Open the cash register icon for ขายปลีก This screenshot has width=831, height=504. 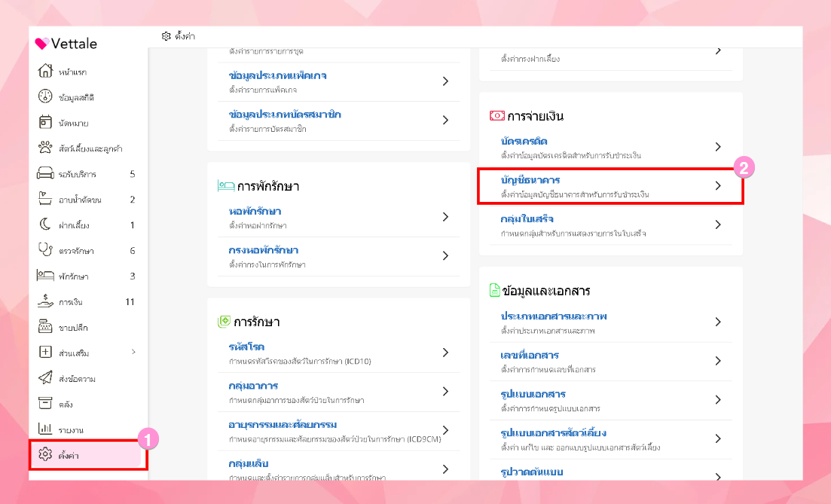(45, 327)
